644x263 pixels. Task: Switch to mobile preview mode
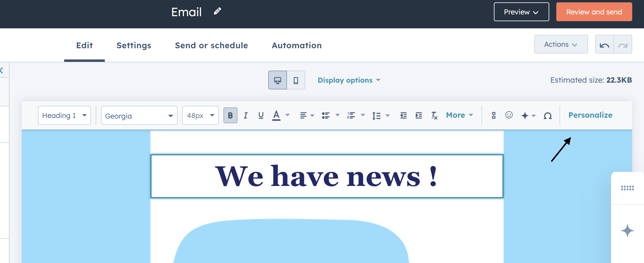pos(296,80)
